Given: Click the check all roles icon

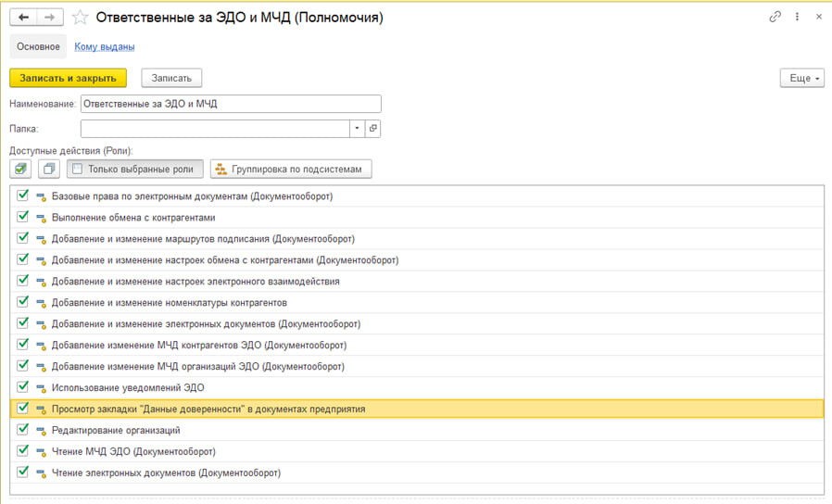Looking at the screenshot, I should (x=20, y=170).
